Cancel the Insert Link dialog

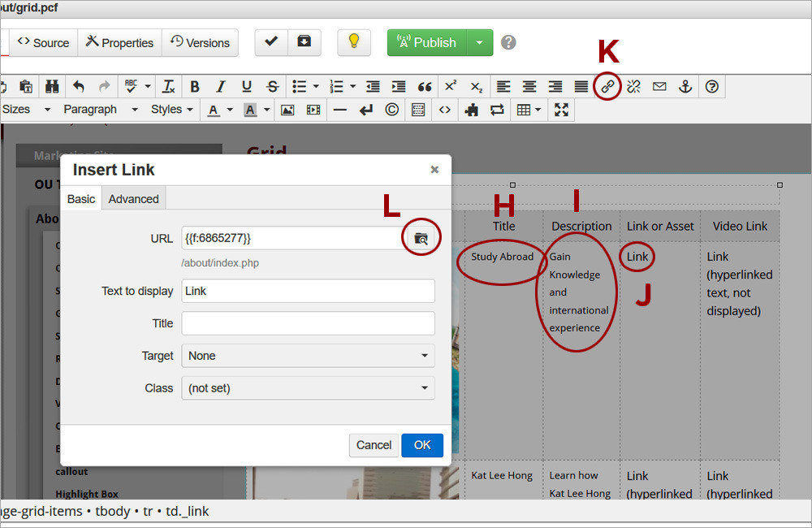[374, 445]
